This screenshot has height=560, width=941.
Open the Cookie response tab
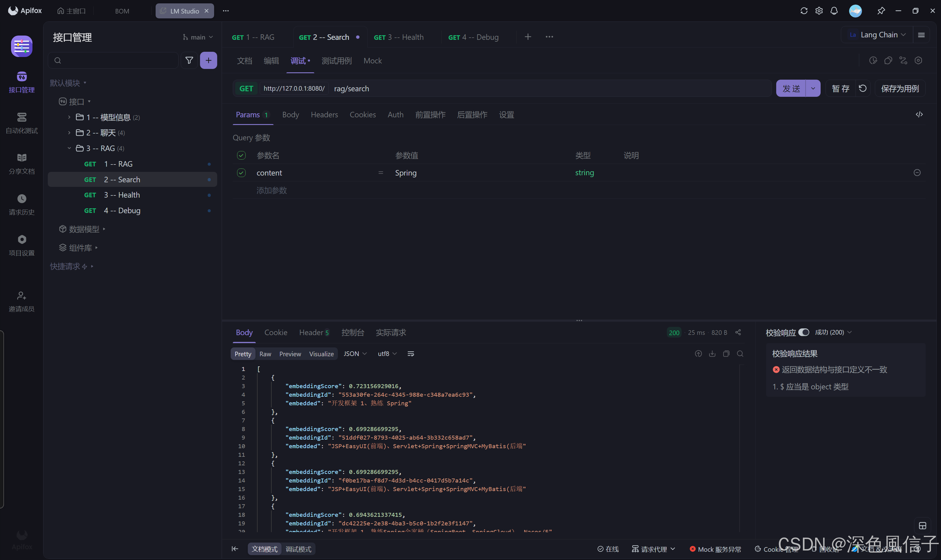[275, 332]
